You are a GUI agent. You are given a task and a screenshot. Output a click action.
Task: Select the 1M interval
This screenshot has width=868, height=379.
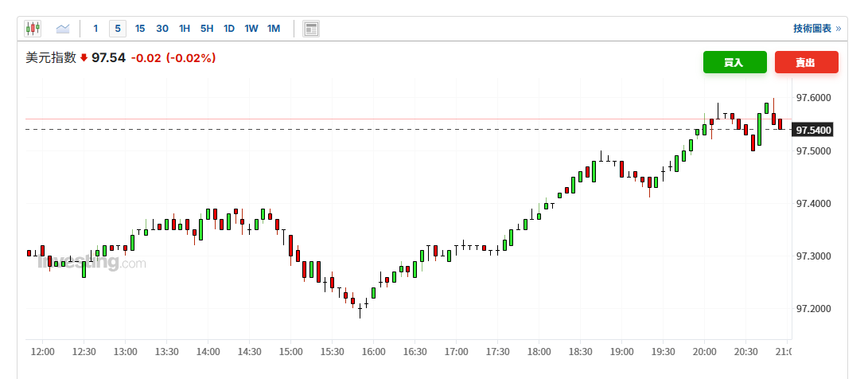click(x=274, y=28)
